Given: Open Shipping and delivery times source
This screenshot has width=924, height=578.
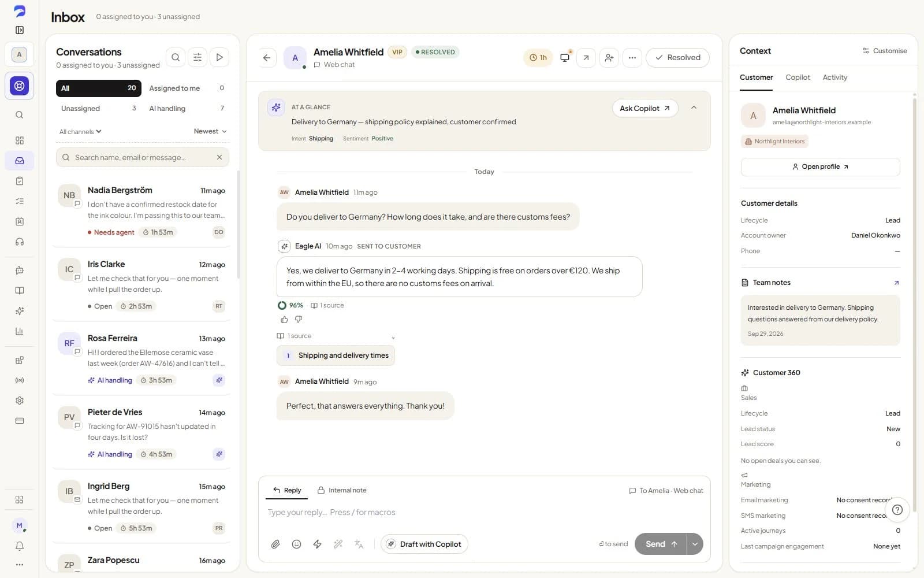Looking at the screenshot, I should (336, 355).
